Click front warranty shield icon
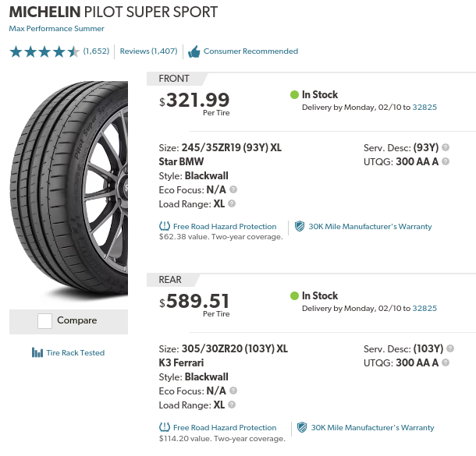The width and height of the screenshot is (476, 456). (300, 226)
